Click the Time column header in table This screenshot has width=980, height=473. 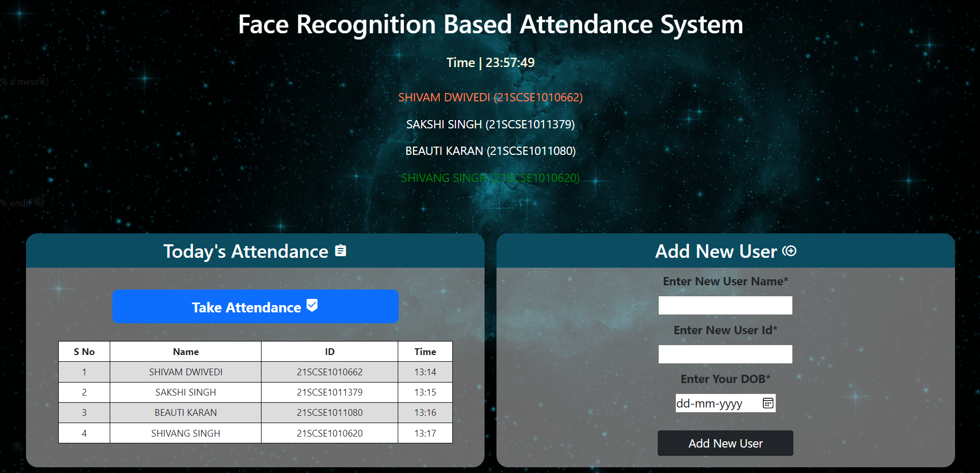[425, 352]
